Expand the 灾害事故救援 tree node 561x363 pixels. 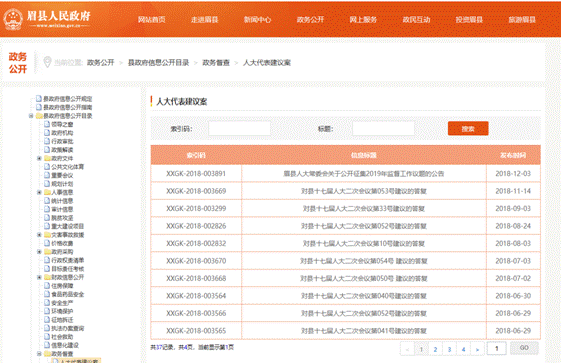[39, 235]
